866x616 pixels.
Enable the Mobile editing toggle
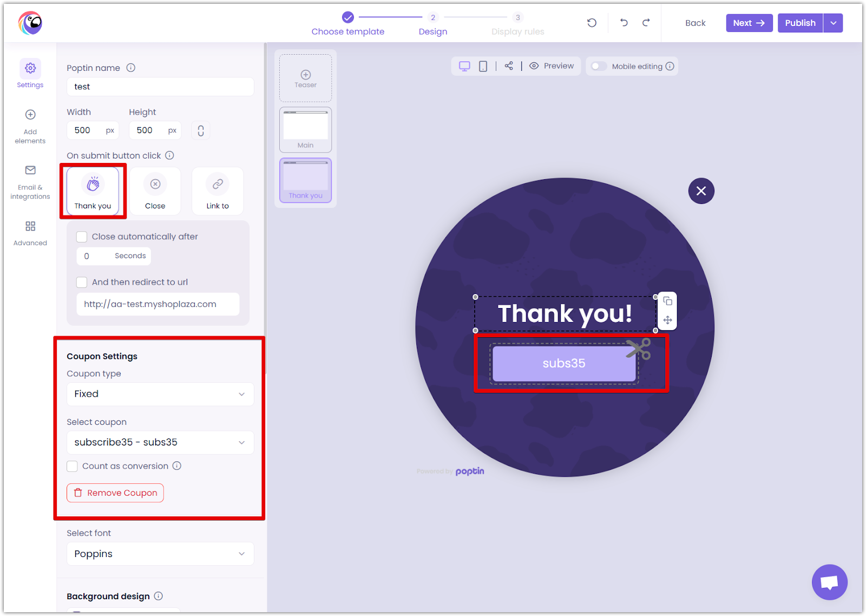(x=599, y=66)
